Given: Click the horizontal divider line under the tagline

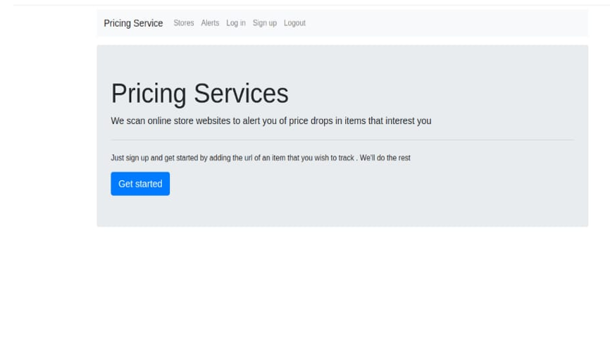Looking at the screenshot, I should [342, 140].
